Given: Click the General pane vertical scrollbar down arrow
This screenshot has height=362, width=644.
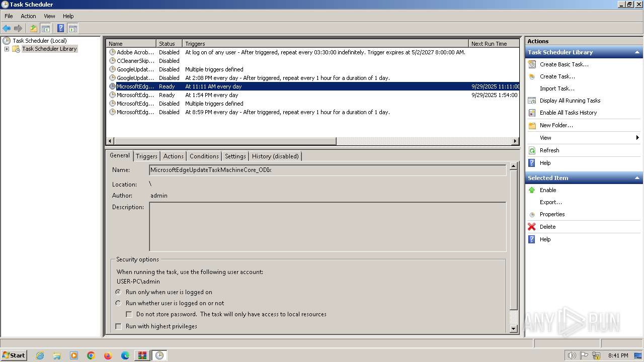Looking at the screenshot, I should (x=513, y=329).
